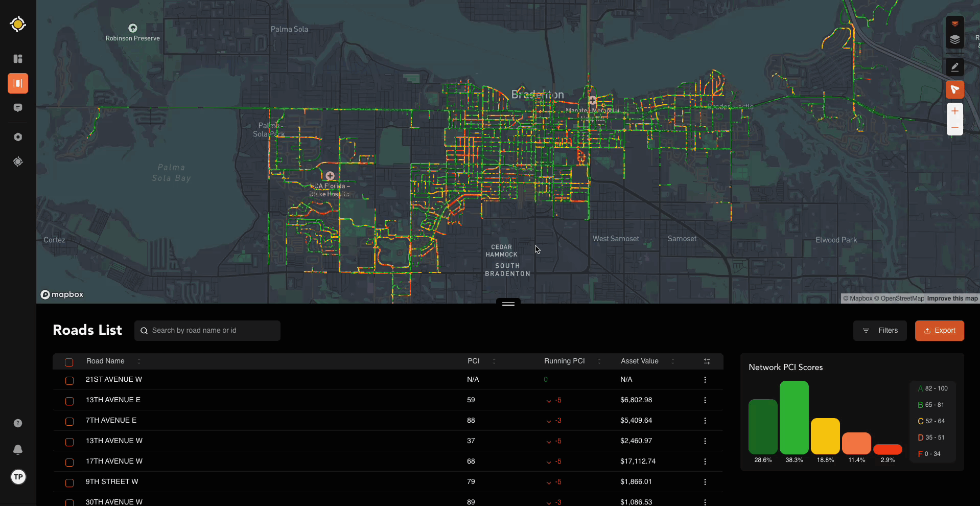Sort table by Asset Value column
Image resolution: width=980 pixels, height=506 pixels.
[x=672, y=361]
